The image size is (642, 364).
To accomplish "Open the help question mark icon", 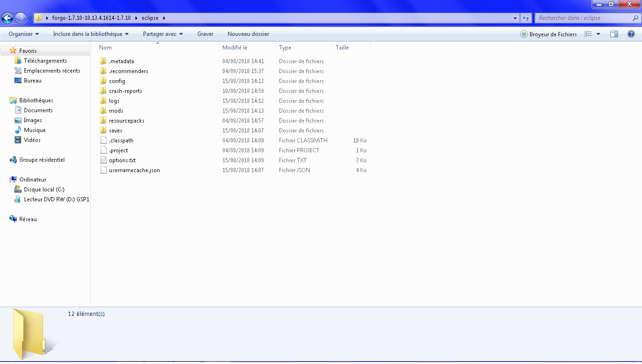I will pyautogui.click(x=631, y=34).
